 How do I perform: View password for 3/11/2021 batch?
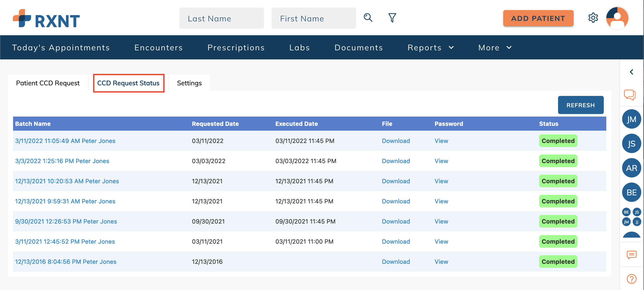tap(441, 241)
